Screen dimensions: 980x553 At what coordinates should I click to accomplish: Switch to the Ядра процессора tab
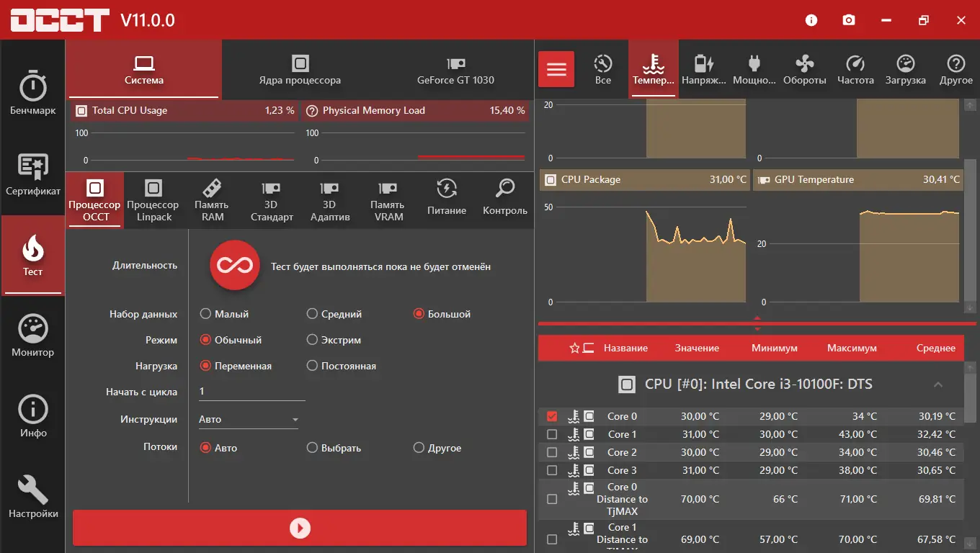(300, 69)
